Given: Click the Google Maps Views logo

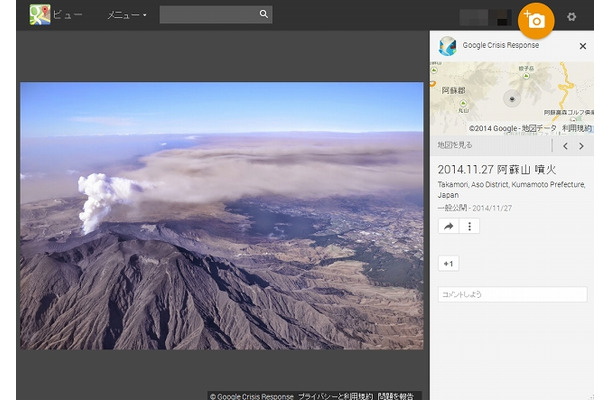Looking at the screenshot, I should tap(40, 15).
